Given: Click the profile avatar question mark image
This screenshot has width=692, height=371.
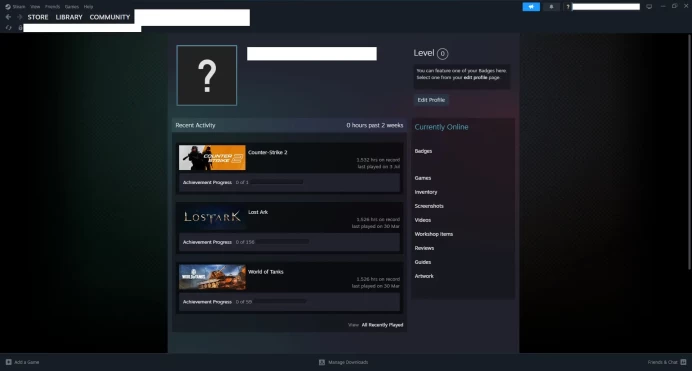Looking at the screenshot, I should pyautogui.click(x=207, y=75).
